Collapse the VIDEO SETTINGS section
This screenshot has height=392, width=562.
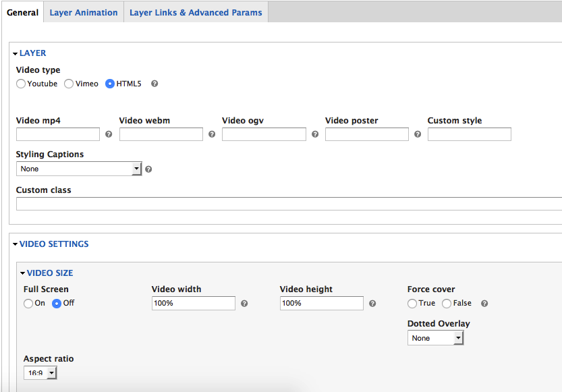tap(54, 244)
